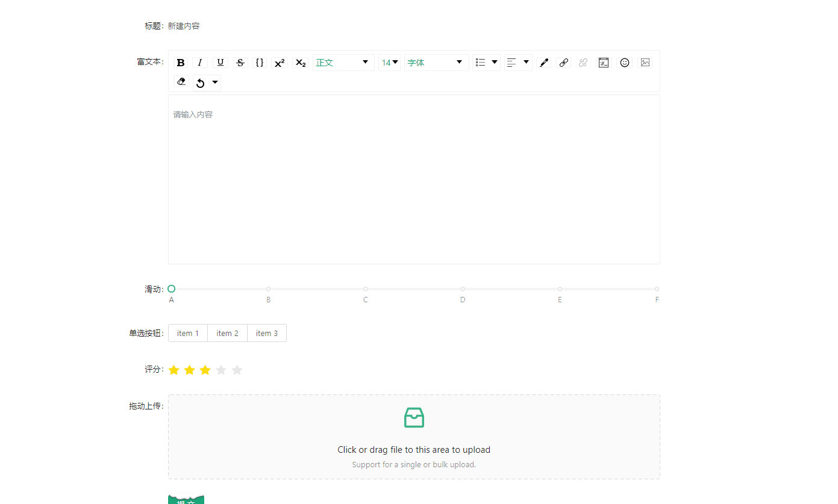Screen dimensions: 838x504
Task: Select radio button item 2
Action: click(228, 333)
